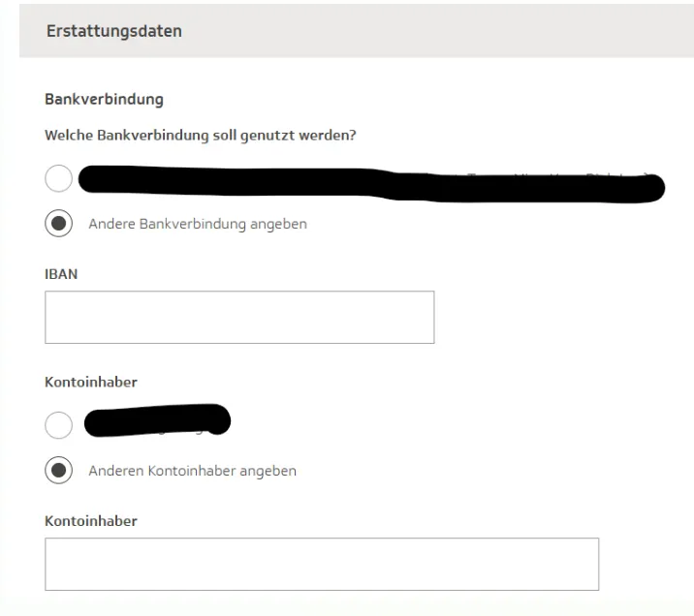Select the 'Andere Bankverbindung angeben' radio button
Image resolution: width=694 pixels, height=616 pixels.
[x=58, y=224]
